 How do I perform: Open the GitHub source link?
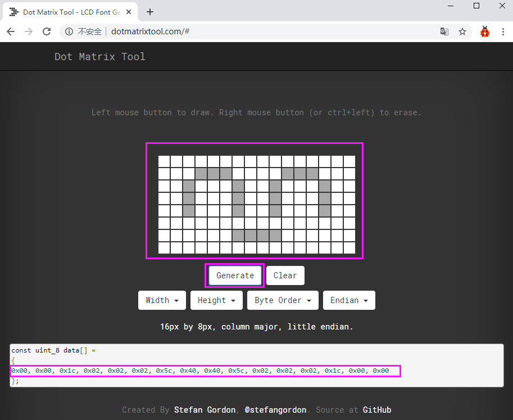tap(377, 410)
